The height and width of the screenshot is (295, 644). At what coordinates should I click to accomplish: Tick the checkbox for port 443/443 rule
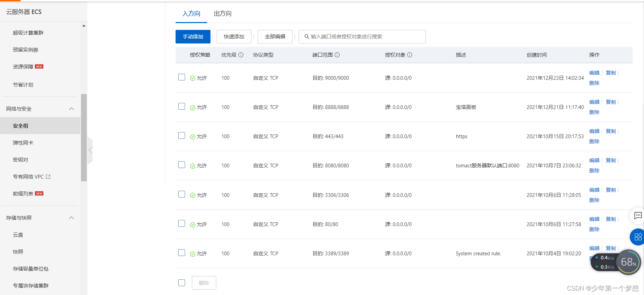(x=182, y=135)
